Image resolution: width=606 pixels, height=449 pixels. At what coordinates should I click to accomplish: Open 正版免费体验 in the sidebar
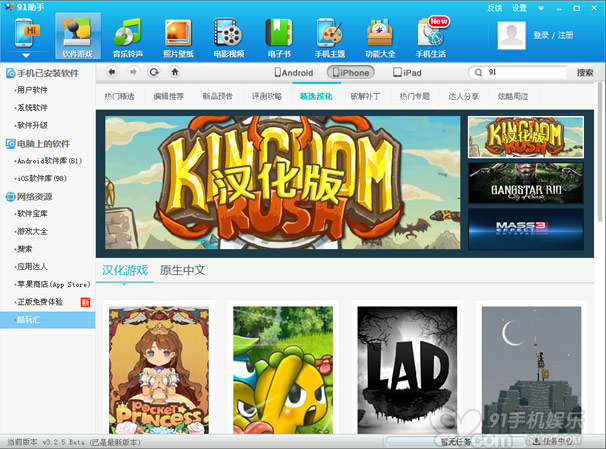tap(39, 302)
